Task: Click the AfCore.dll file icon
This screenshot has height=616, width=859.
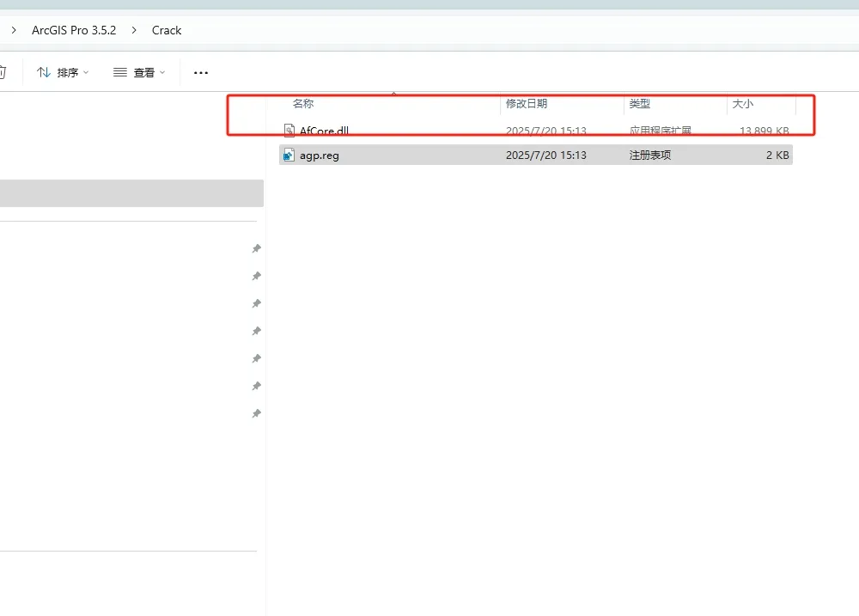Action: [289, 131]
